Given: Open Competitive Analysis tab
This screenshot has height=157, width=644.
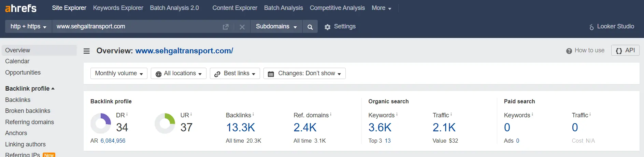Looking at the screenshot, I should [x=337, y=8].
